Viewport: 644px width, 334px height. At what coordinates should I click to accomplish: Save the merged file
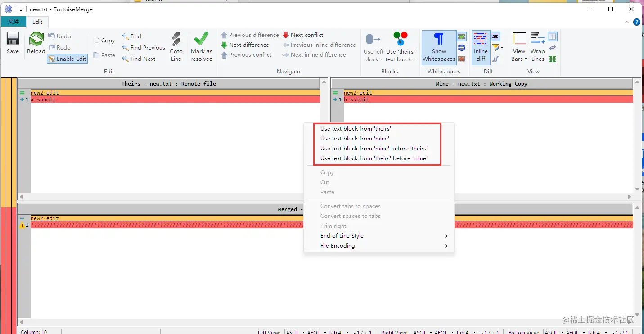[13, 43]
